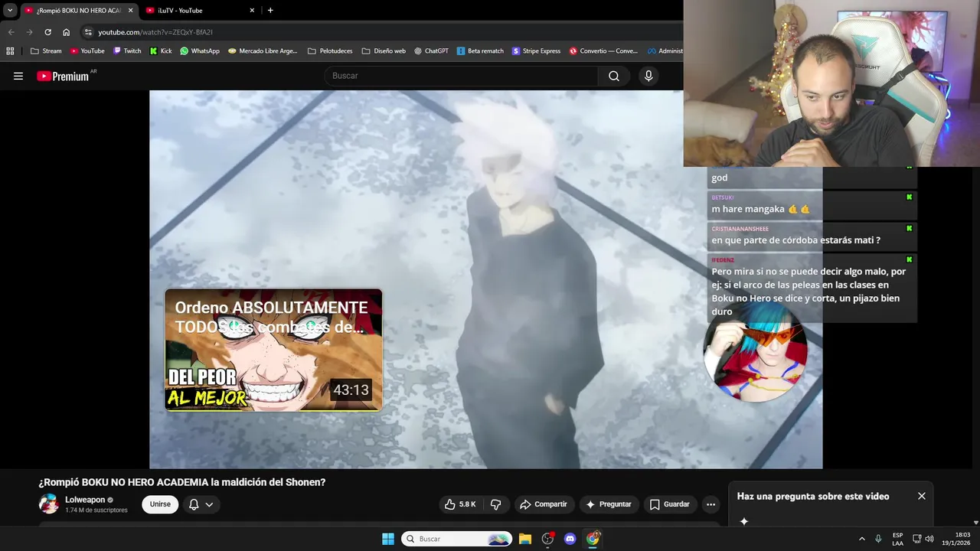Open the Convertio bookmark
980x551 pixels.
tap(603, 51)
